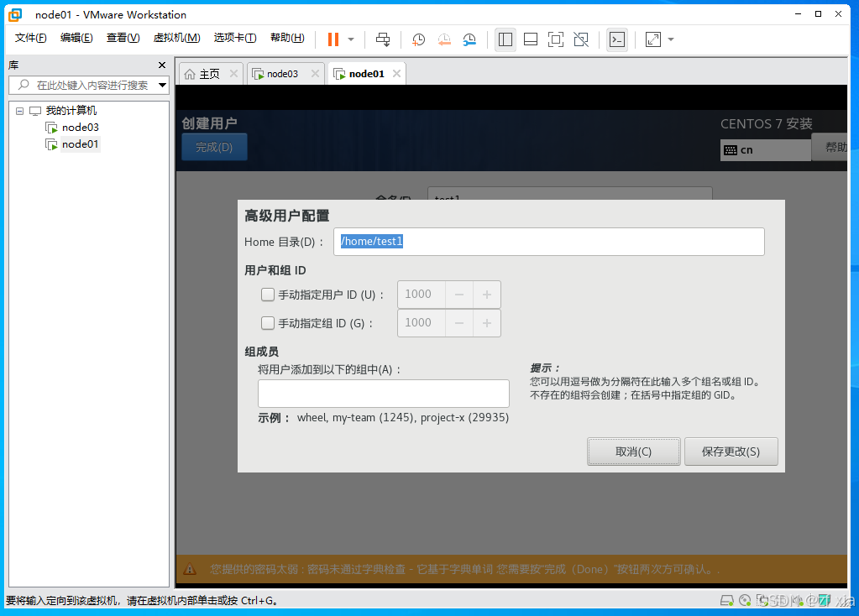Viewport: 859px width, 616px height.
Task: Close the library side panel
Action: (162, 65)
